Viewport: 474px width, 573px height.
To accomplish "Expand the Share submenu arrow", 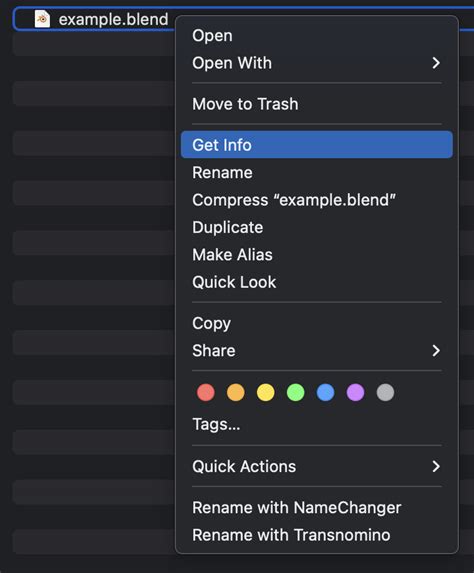I will point(436,351).
